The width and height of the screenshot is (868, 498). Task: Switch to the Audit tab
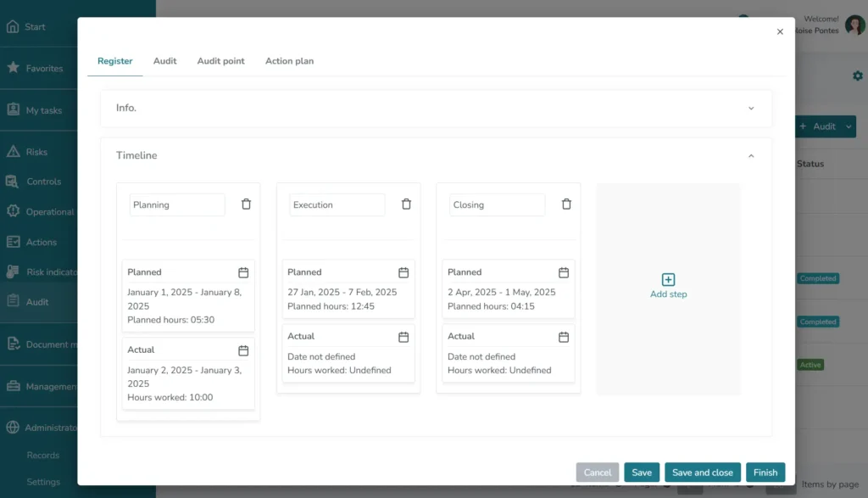point(164,61)
